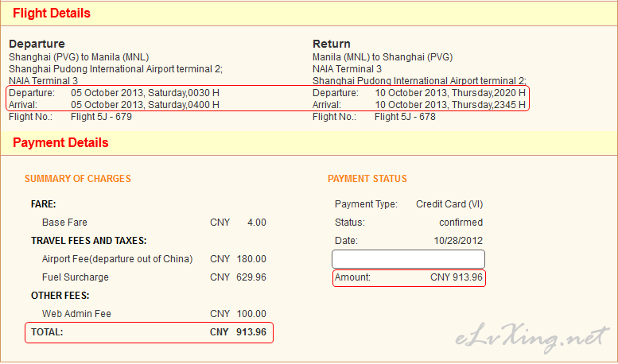
Task: Click the payment date 10/28/2012
Action: tap(458, 241)
